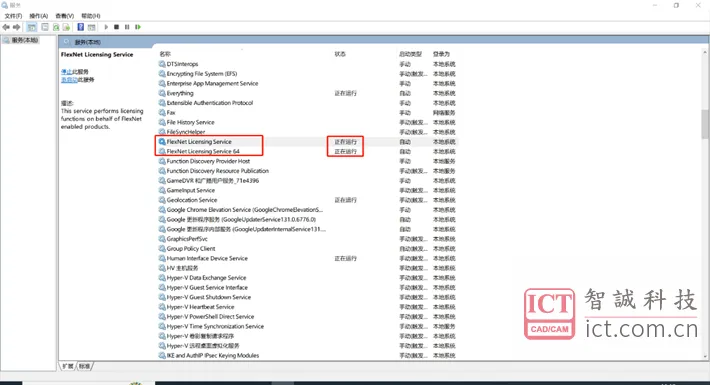This screenshot has height=385, width=710.
Task: Click the 停止 link to stop this service
Action: coord(66,72)
